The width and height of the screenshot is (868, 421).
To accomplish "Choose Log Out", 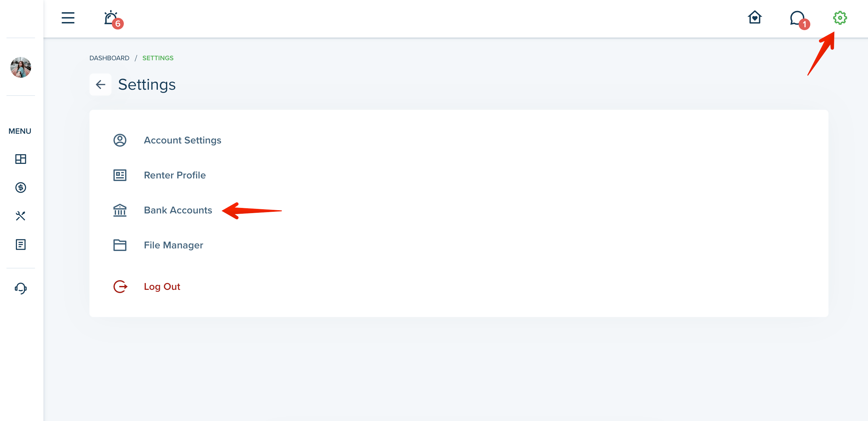I will point(162,287).
